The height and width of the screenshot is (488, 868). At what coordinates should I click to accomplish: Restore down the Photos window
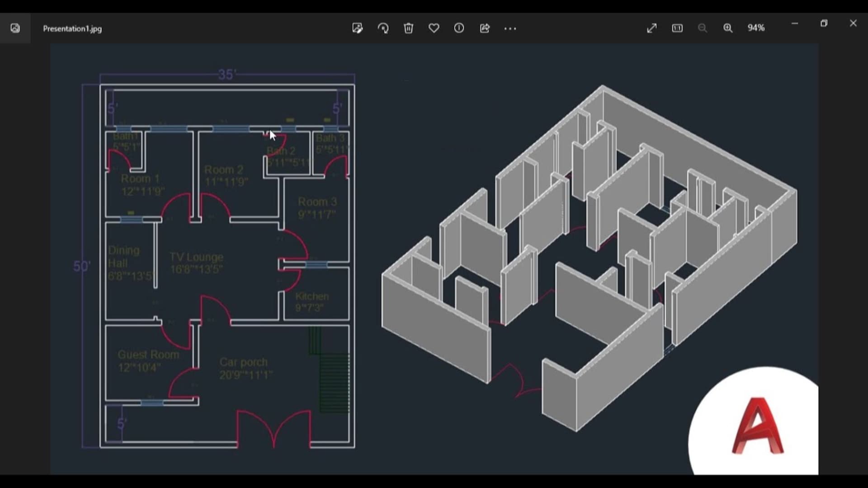coord(824,23)
